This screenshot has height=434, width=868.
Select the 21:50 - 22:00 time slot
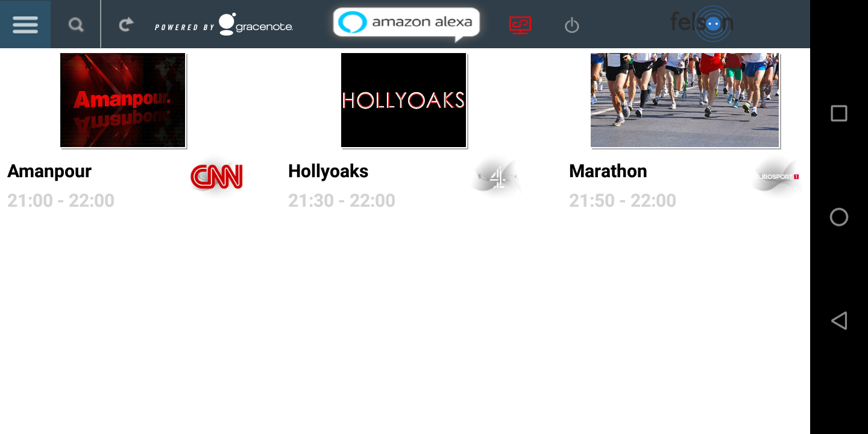tap(623, 201)
